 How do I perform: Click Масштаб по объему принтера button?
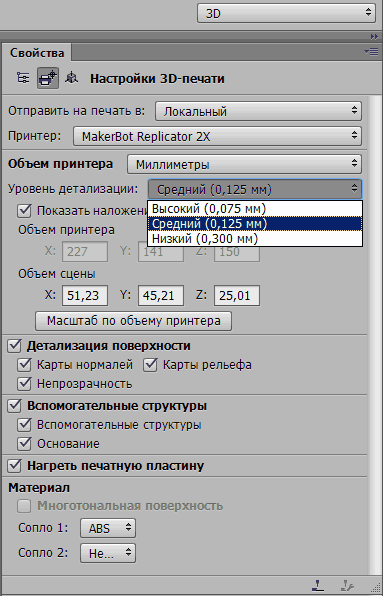coord(133,321)
